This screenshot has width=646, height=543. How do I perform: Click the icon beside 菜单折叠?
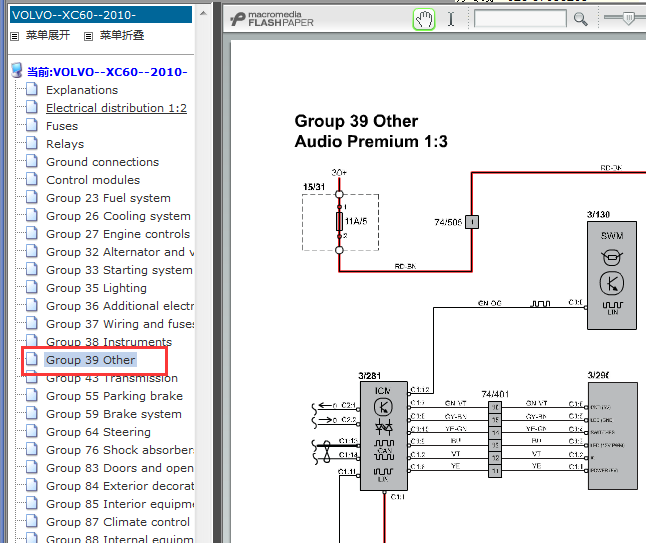[x=88, y=36]
